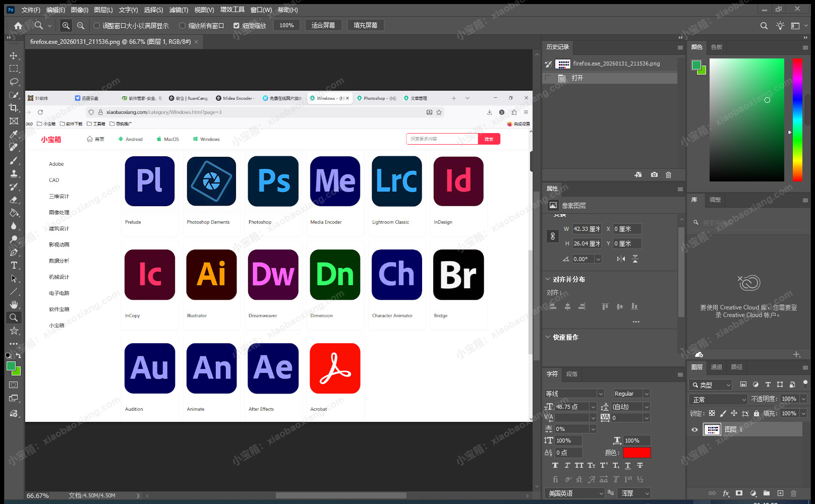Toggle zoom all windows checkbox
This screenshot has height=504, width=815.
click(x=183, y=26)
